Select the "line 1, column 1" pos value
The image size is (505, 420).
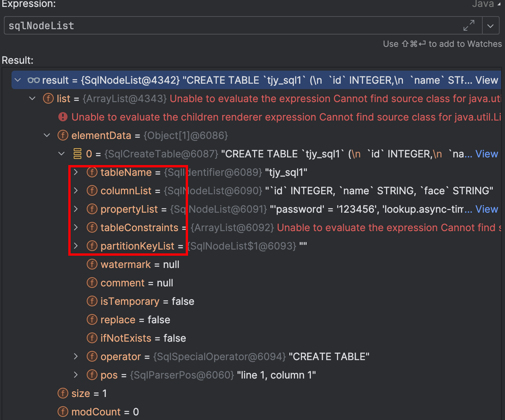[276, 375]
